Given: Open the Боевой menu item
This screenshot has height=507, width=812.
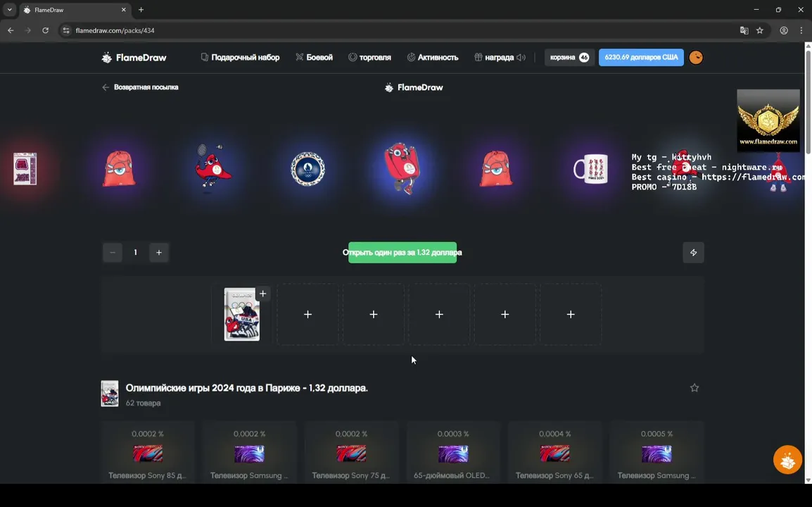Looking at the screenshot, I should [x=315, y=58].
